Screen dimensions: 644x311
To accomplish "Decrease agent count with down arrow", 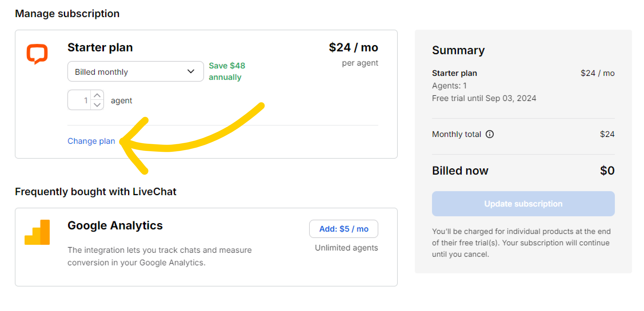I will [97, 105].
